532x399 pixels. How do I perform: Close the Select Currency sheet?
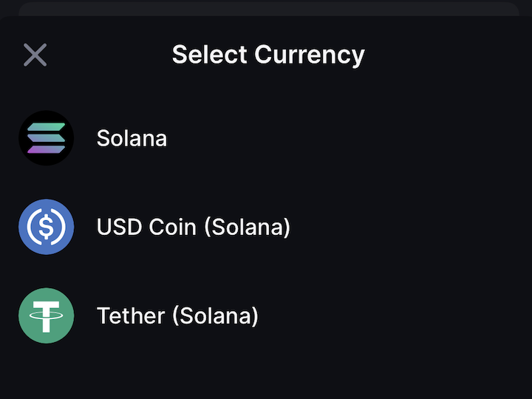[x=35, y=55]
